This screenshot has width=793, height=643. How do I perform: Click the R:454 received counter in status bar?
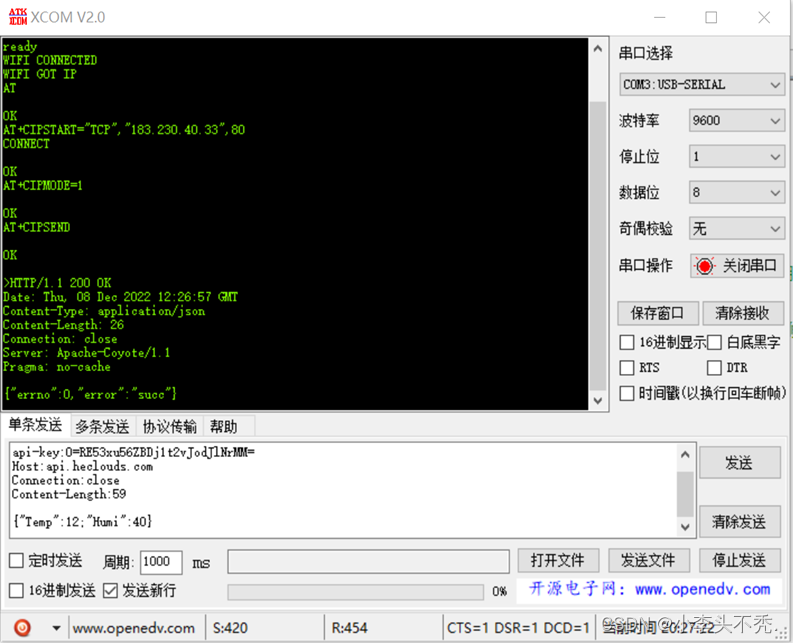pos(349,628)
